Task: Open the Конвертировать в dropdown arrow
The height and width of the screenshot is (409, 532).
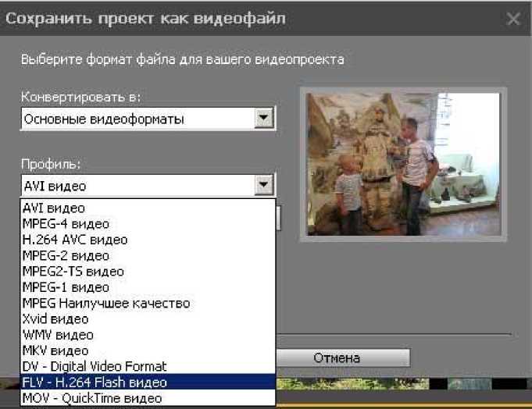Action: [x=263, y=118]
